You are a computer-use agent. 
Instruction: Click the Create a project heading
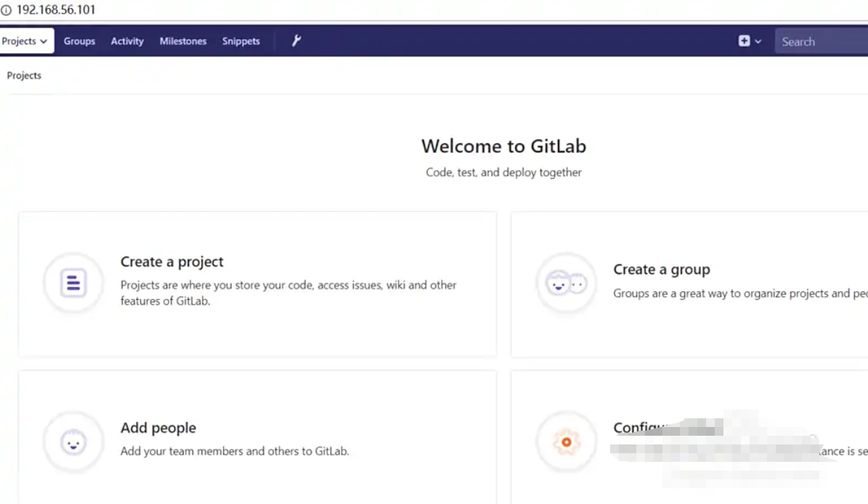coord(171,261)
